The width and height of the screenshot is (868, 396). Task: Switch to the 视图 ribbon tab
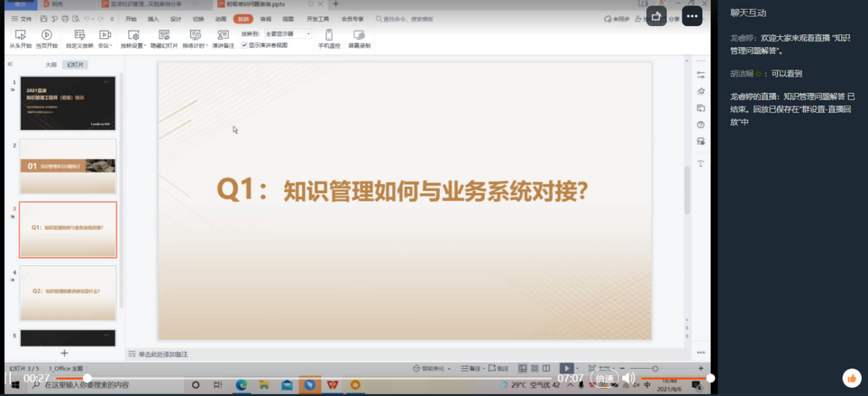point(289,19)
